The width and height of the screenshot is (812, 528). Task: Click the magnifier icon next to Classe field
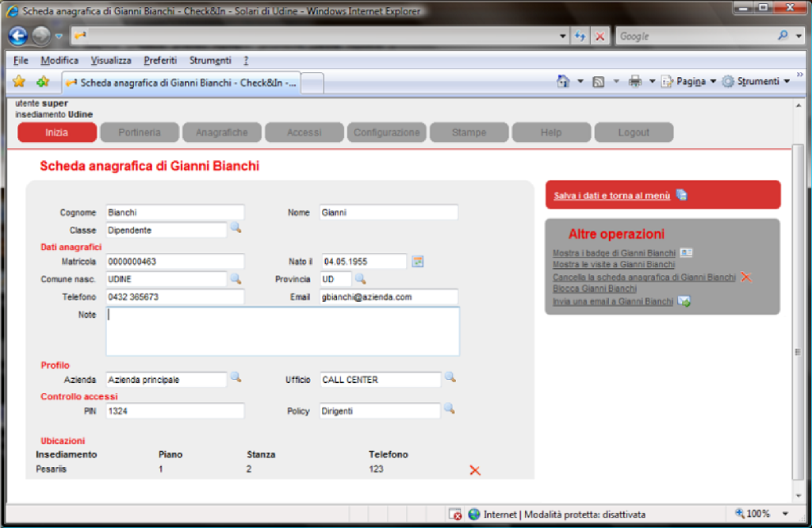pos(236,228)
